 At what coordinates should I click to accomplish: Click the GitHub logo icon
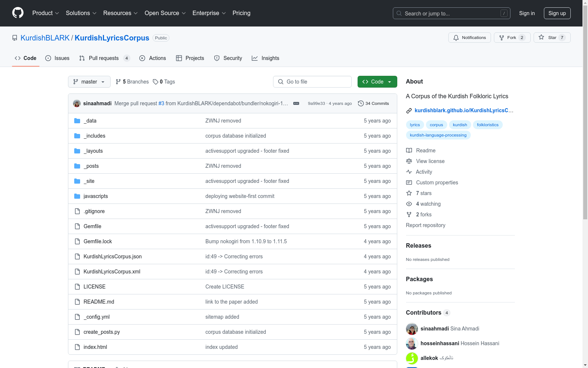pos(18,13)
